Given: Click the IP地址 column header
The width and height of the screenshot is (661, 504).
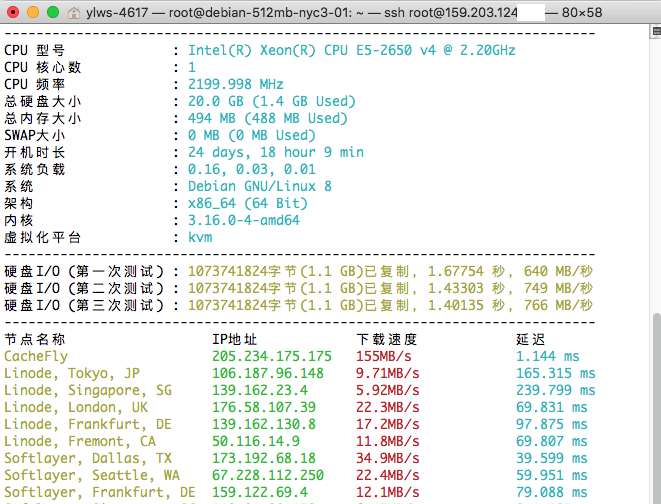Looking at the screenshot, I should pyautogui.click(x=234, y=339).
